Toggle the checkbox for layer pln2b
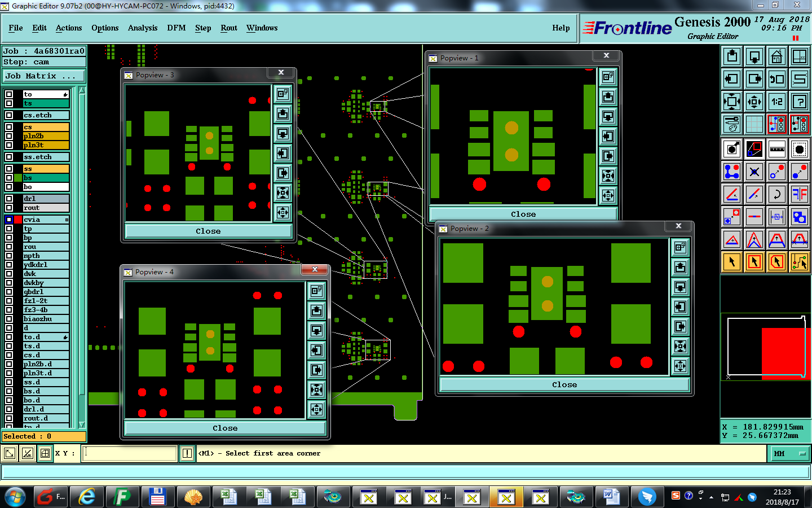Image resolution: width=812 pixels, height=508 pixels. tap(9, 136)
